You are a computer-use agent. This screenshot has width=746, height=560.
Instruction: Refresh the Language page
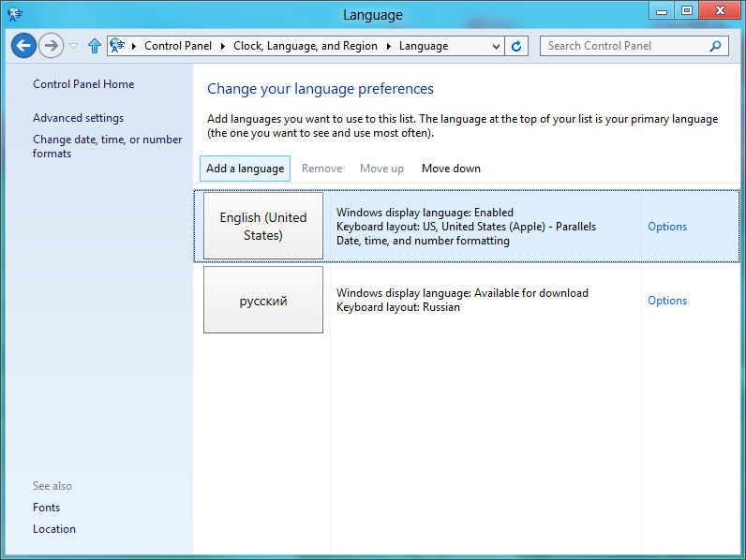pos(516,46)
